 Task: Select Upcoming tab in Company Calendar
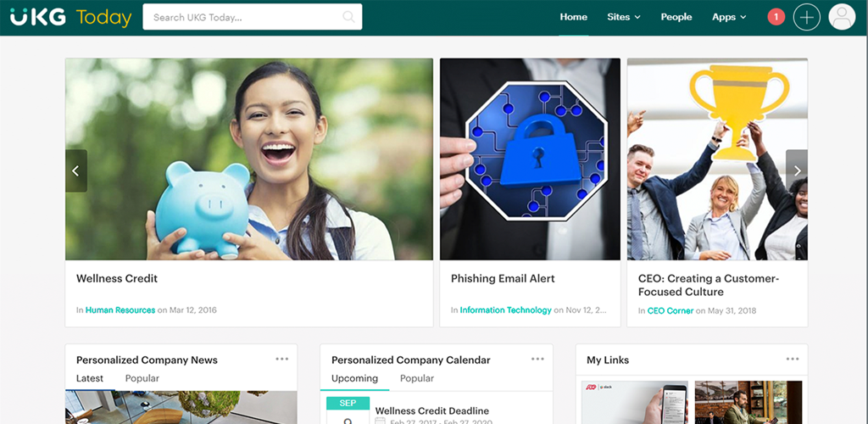(354, 378)
